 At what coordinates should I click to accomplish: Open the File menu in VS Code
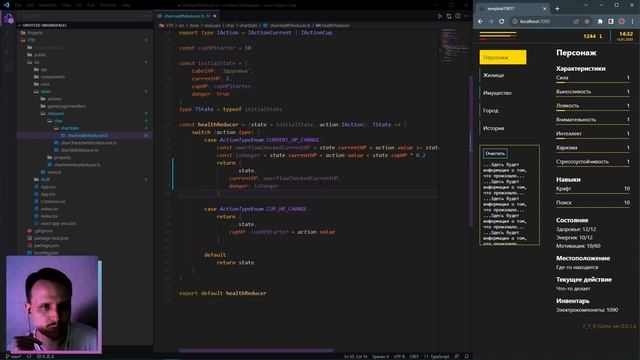click(18, 5)
